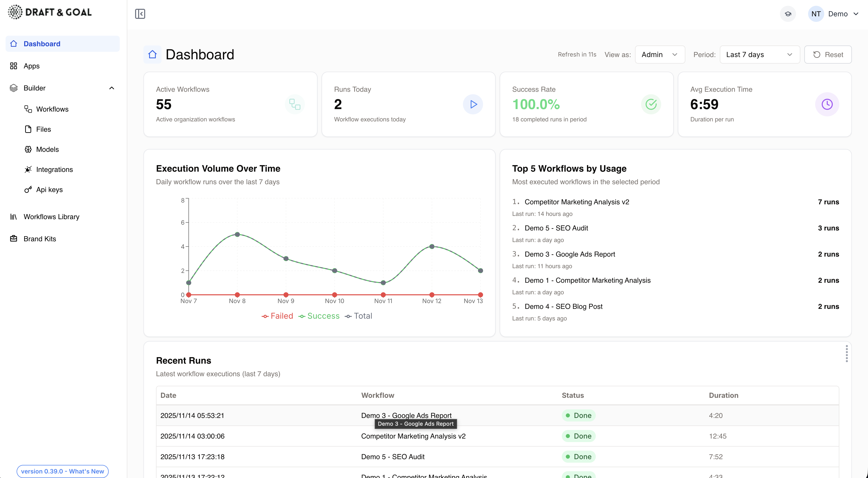Click the Avg Execution Time clock icon
The image size is (868, 478).
click(827, 104)
